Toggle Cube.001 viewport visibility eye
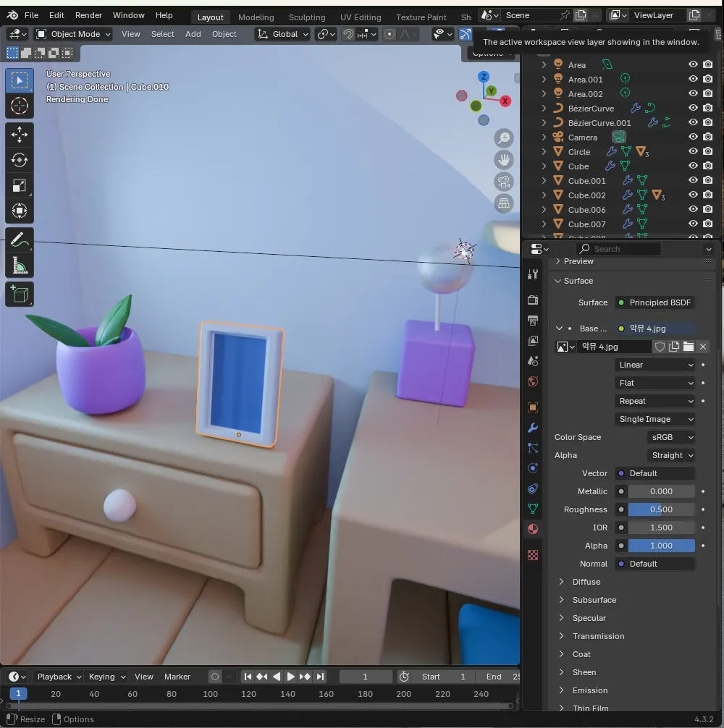This screenshot has width=724, height=728. (x=693, y=180)
